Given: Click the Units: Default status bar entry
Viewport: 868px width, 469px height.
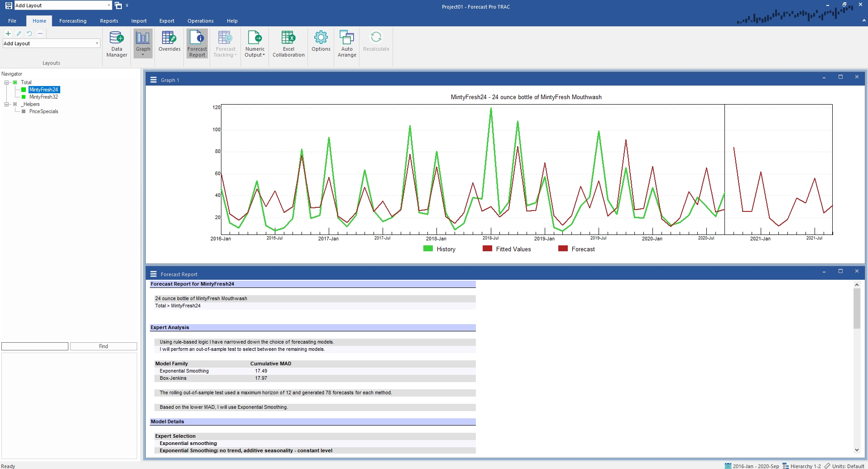Looking at the screenshot, I should (x=844, y=466).
